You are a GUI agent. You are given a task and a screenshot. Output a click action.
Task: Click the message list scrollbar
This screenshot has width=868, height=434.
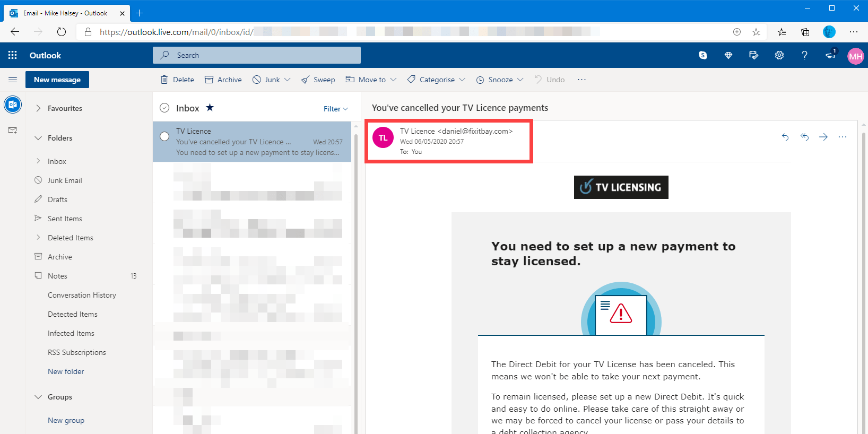coord(355,279)
